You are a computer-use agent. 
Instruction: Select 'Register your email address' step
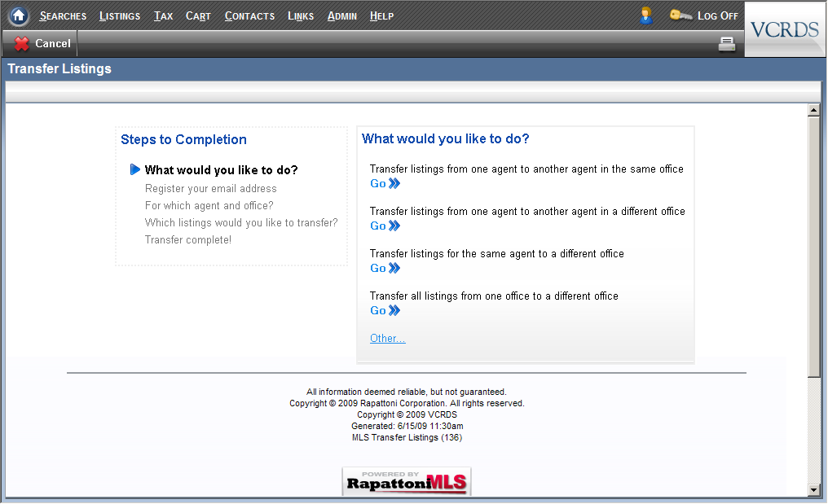pos(211,188)
